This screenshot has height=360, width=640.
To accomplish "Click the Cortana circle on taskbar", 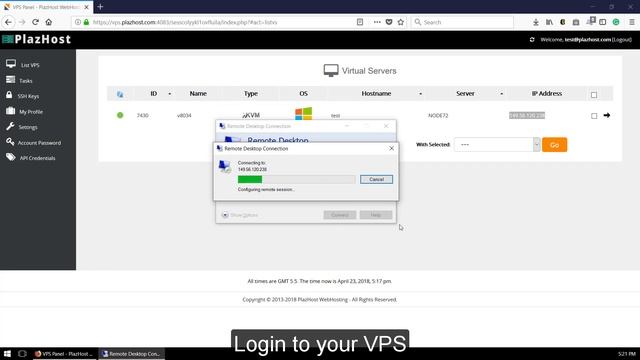I will pos(22,354).
